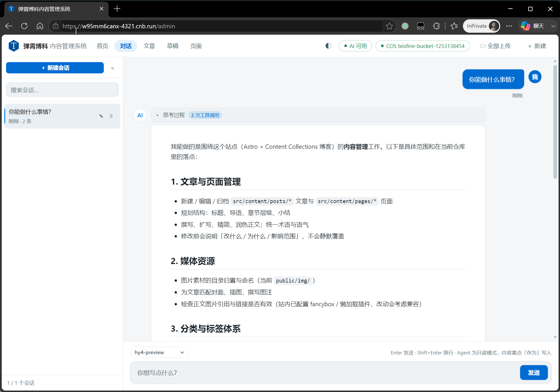560x392 pixels.
Task: Switch to the 文章 tab
Action: (x=149, y=46)
